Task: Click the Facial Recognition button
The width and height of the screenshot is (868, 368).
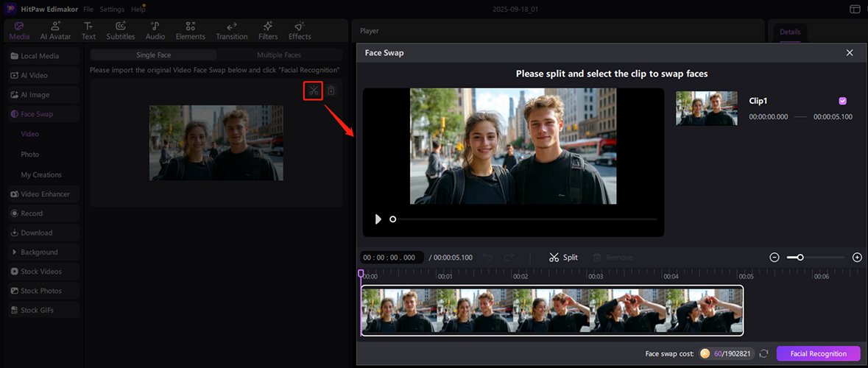Action: [x=818, y=354]
